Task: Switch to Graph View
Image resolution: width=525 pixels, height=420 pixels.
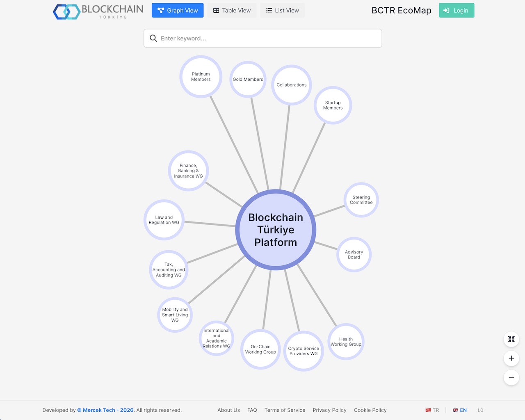Action: tap(178, 10)
